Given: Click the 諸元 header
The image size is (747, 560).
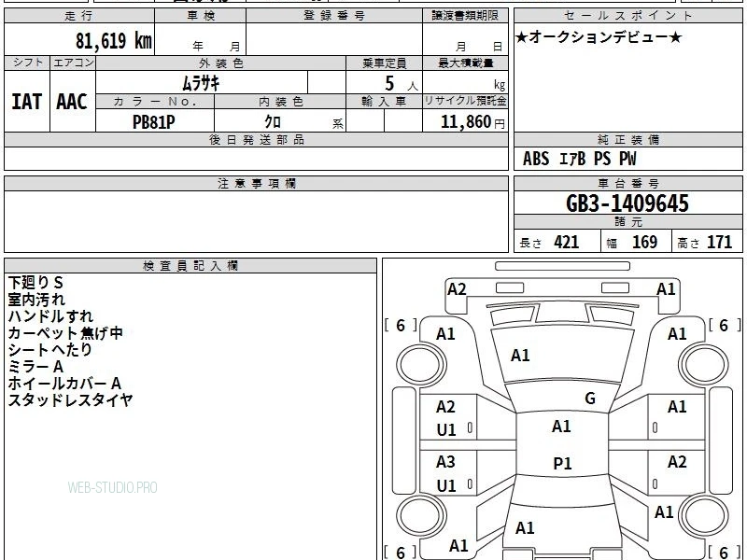Looking at the screenshot, I should 627,222.
